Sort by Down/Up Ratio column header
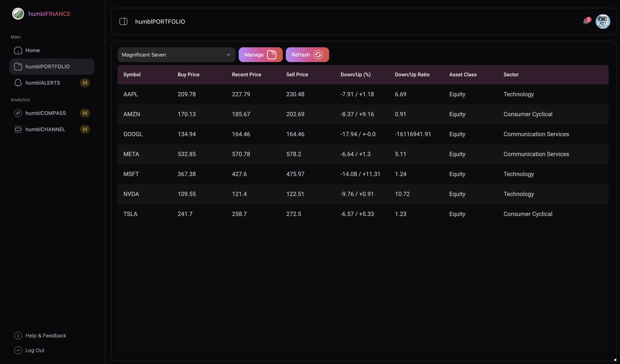 pyautogui.click(x=412, y=75)
